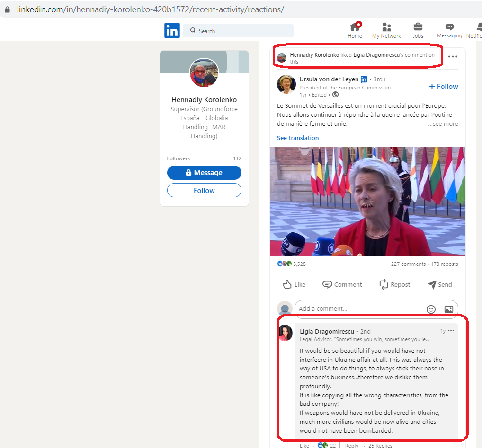
Task: Click the Comment speech bubble button
Action: tap(342, 284)
